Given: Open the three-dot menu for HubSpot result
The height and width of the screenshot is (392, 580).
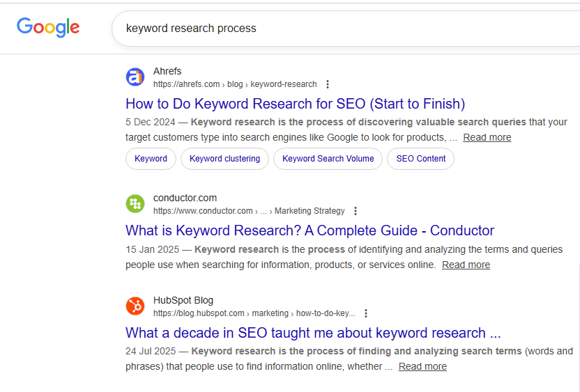Looking at the screenshot, I should coord(366,313).
